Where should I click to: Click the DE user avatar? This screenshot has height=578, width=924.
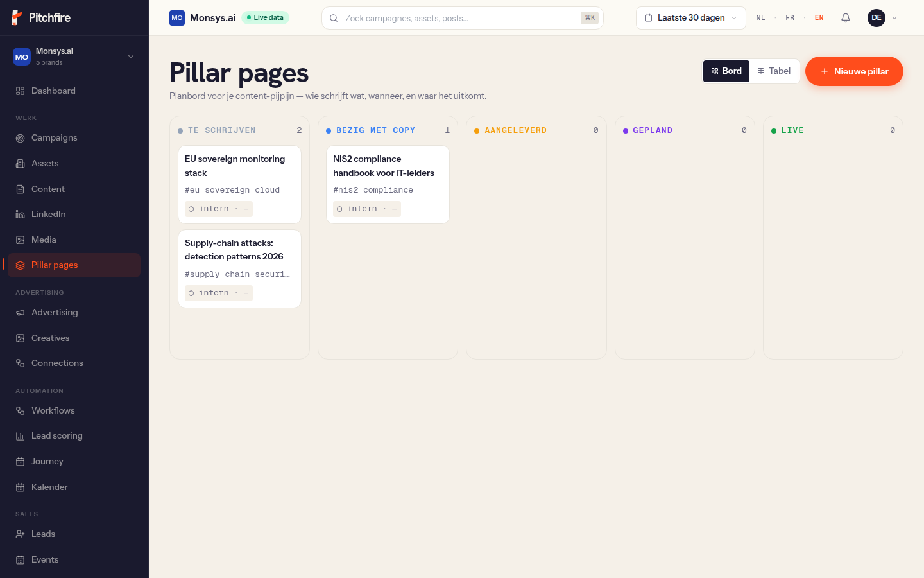[x=877, y=18]
